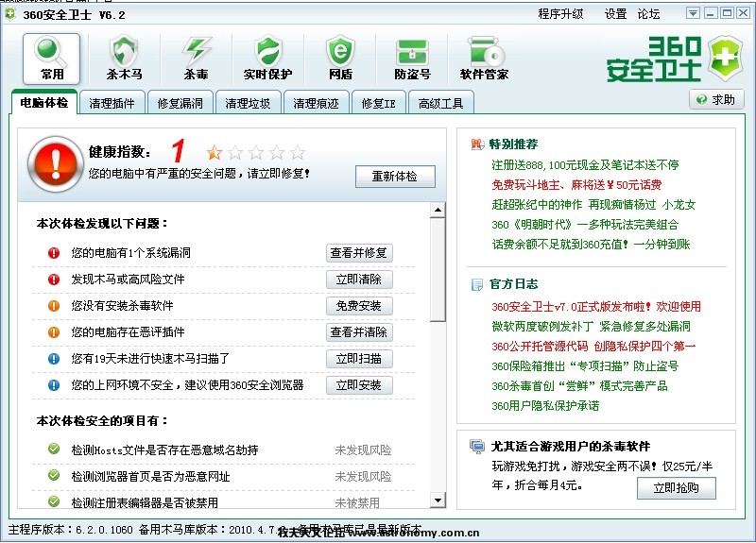The width and height of the screenshot is (756, 543).
Task: Open link 微软两度破例发补丁 紧急修复多处漏洞
Action: [591, 327]
